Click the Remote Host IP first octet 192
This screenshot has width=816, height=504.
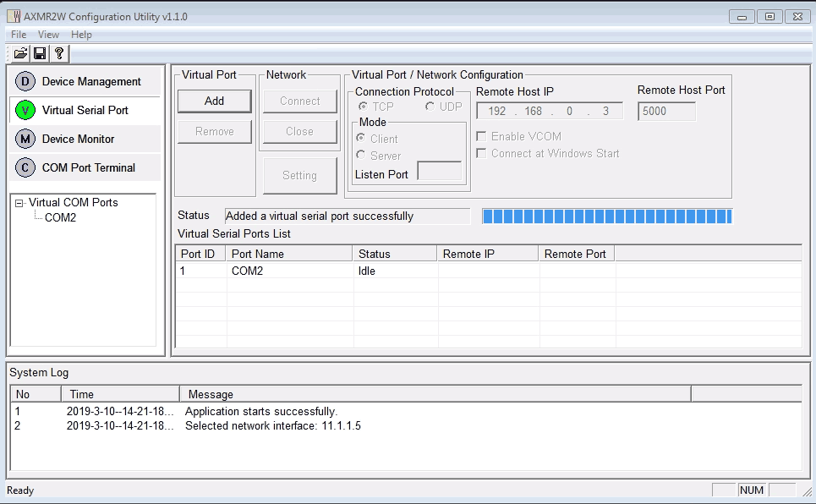click(x=497, y=111)
